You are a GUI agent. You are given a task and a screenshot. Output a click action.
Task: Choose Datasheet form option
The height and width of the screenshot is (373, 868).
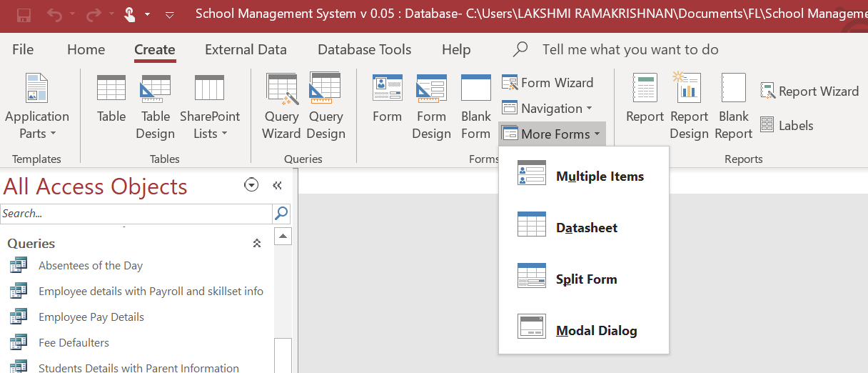tap(584, 228)
